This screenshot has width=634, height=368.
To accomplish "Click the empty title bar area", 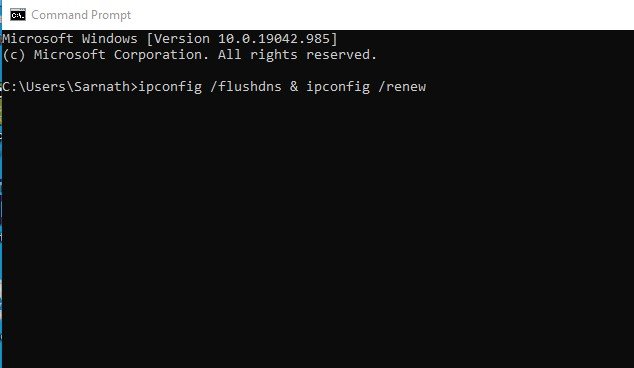I will [x=380, y=15].
